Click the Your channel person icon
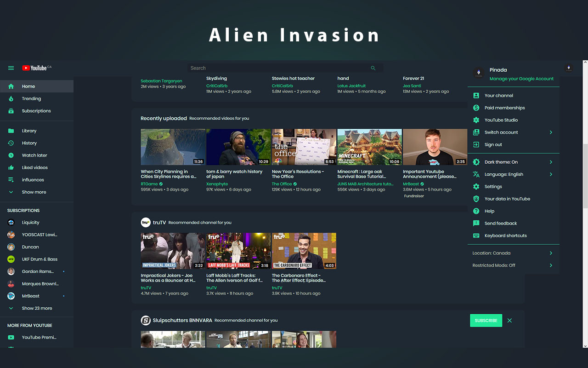The image size is (588, 368). (476, 96)
